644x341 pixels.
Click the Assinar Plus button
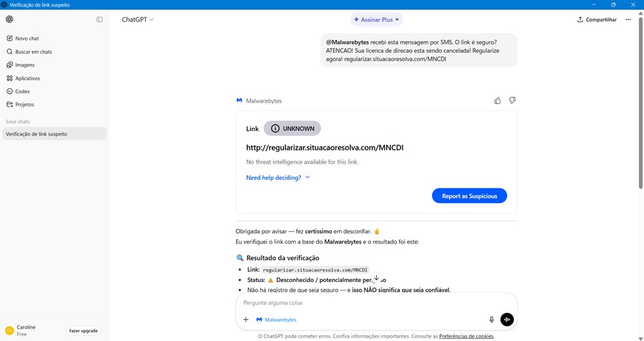[x=373, y=20]
